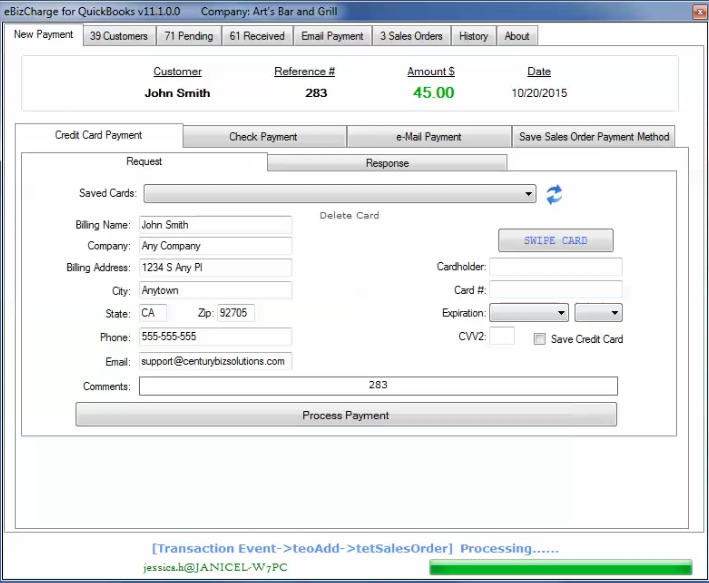Switch to the e-Mail Payment tab
This screenshot has height=583, width=709.
pos(429,137)
